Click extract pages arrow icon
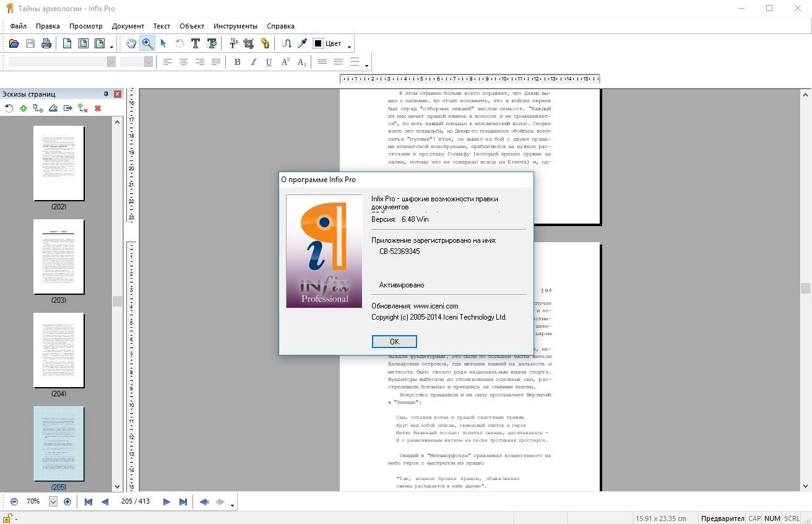 pos(68,108)
